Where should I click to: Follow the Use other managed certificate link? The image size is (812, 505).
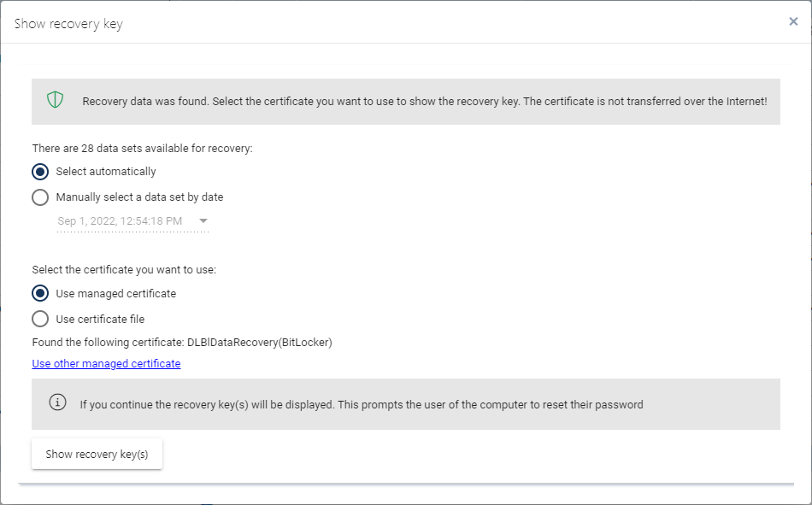(x=106, y=364)
